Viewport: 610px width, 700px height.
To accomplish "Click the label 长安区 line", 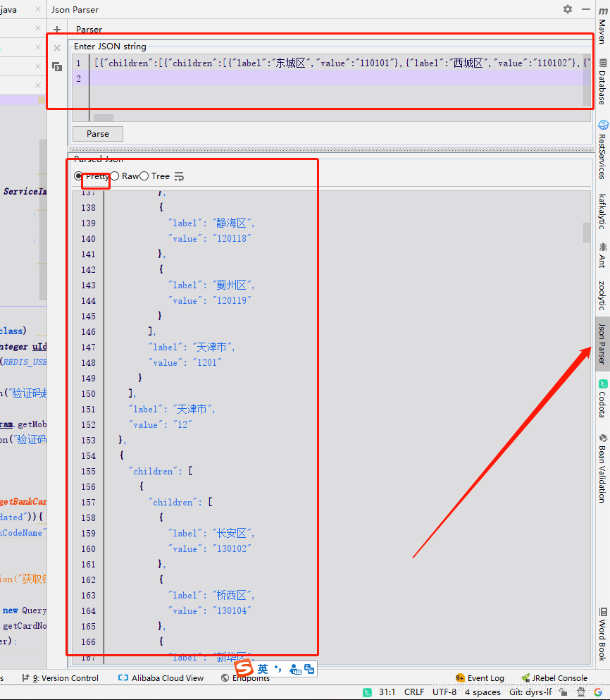I will pyautogui.click(x=211, y=533).
